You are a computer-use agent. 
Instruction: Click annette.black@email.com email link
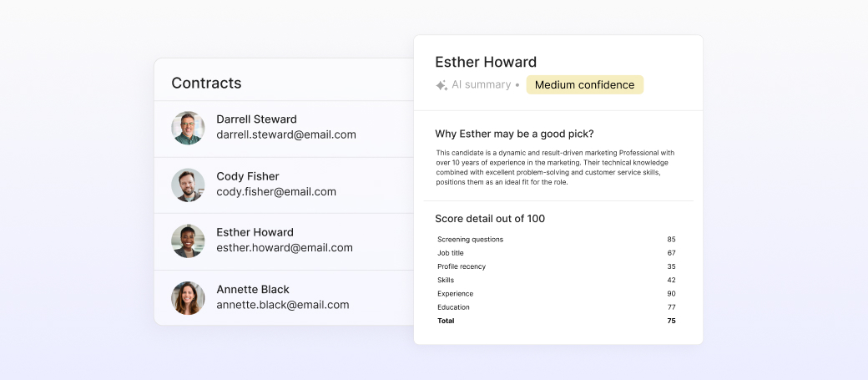tap(283, 305)
